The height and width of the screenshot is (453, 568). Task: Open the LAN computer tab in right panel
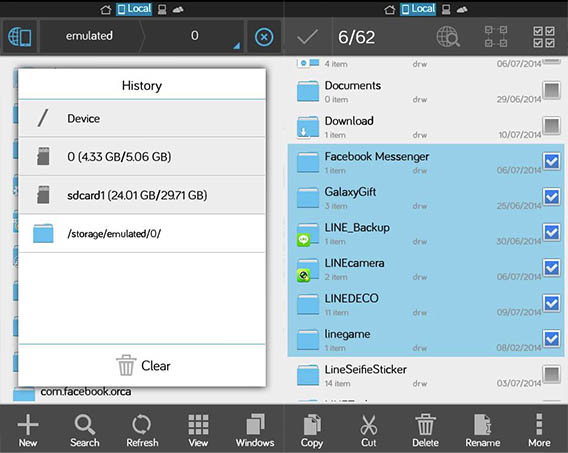coord(446,9)
